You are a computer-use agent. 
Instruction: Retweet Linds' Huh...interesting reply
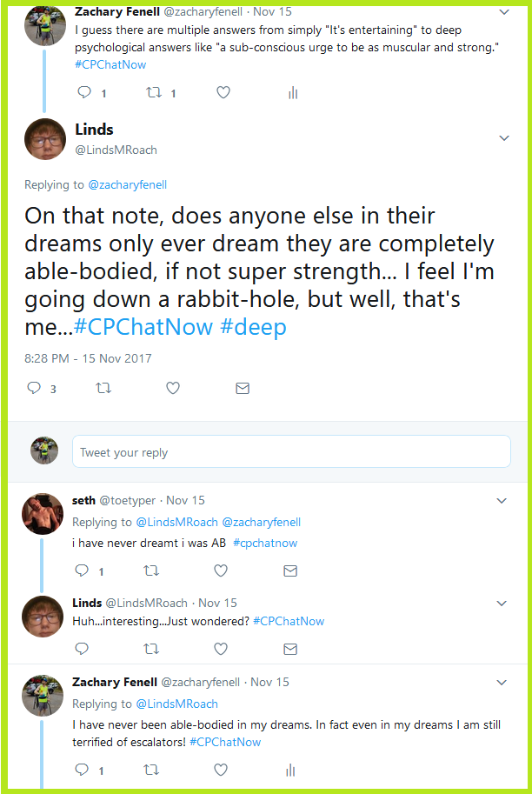(151, 649)
